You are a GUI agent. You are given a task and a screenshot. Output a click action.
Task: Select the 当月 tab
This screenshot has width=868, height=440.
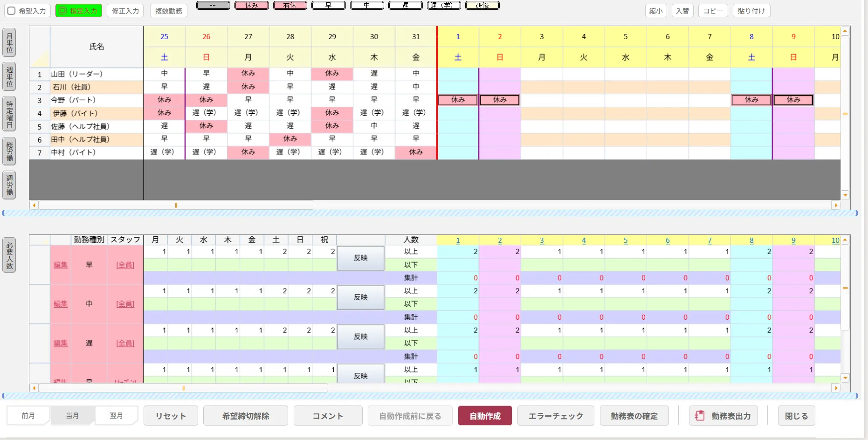pos(72,415)
